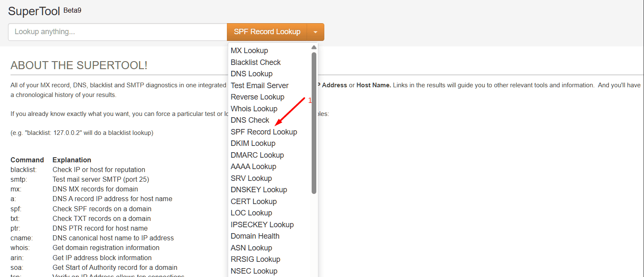644x277 pixels.
Task: Click the SuperTool title text
Action: 34,11
